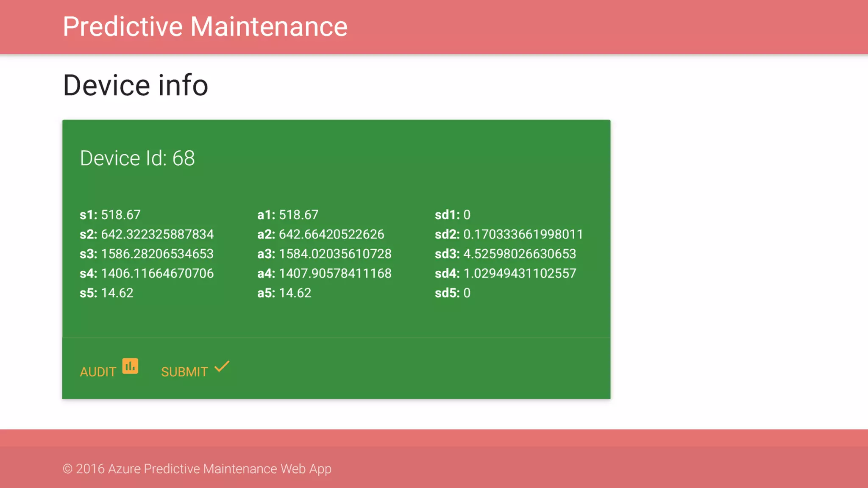Click the 2016 Azure copyright footer text
The height and width of the screenshot is (488, 868).
(197, 469)
